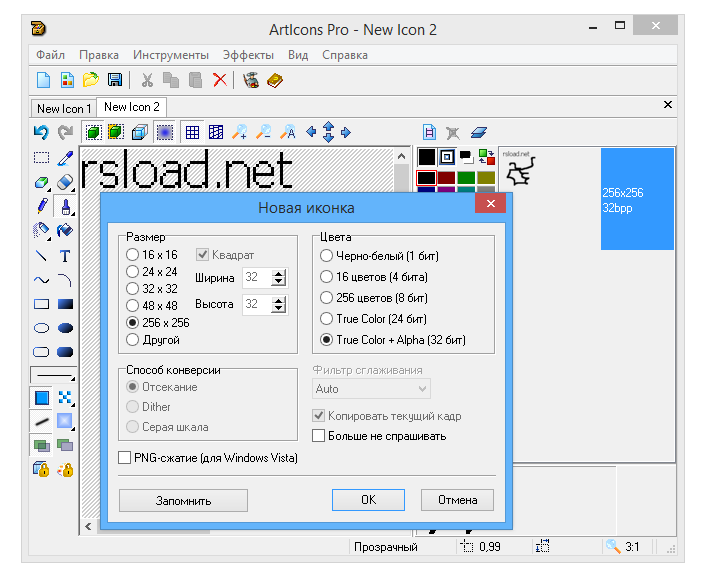Pick the green palette swatch
The height and width of the screenshot is (586, 702).
coord(466,178)
